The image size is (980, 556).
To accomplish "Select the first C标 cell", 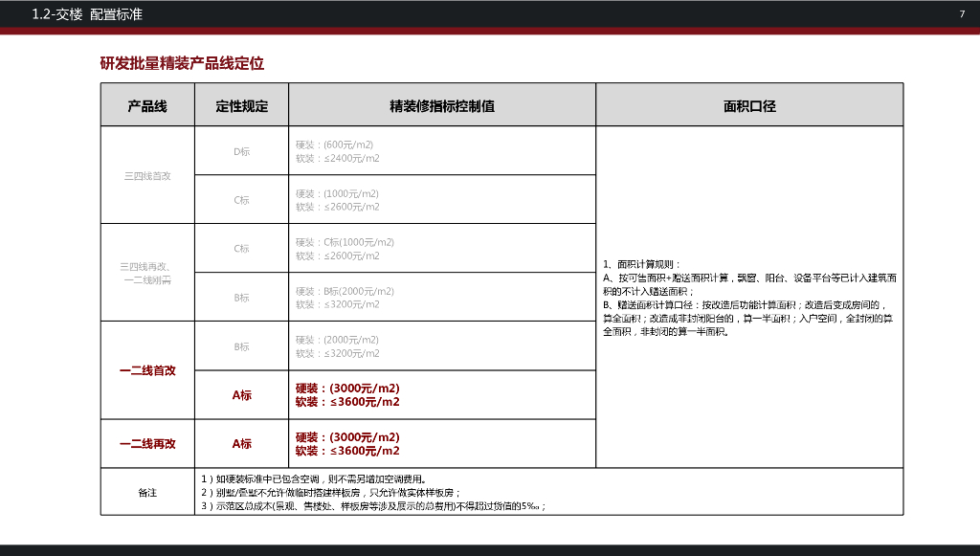I will pyautogui.click(x=241, y=200).
